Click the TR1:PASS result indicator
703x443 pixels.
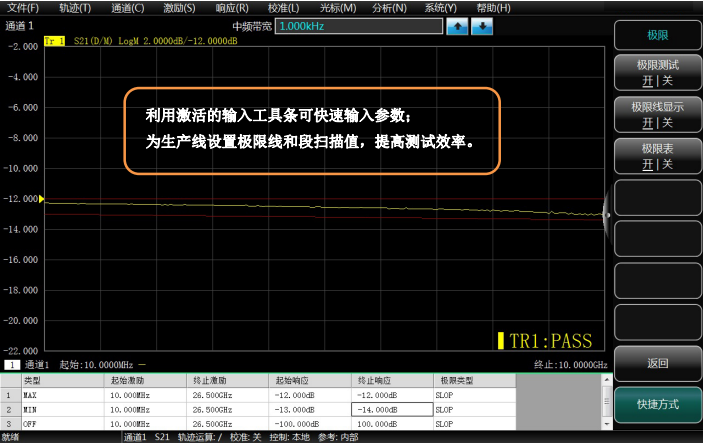[x=545, y=341]
